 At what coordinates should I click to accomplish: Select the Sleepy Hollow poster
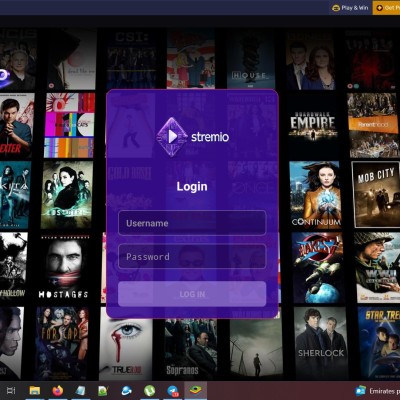click(13, 267)
